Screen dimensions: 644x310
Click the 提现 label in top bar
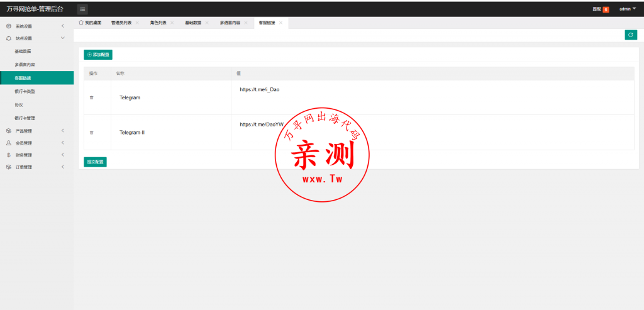596,9
